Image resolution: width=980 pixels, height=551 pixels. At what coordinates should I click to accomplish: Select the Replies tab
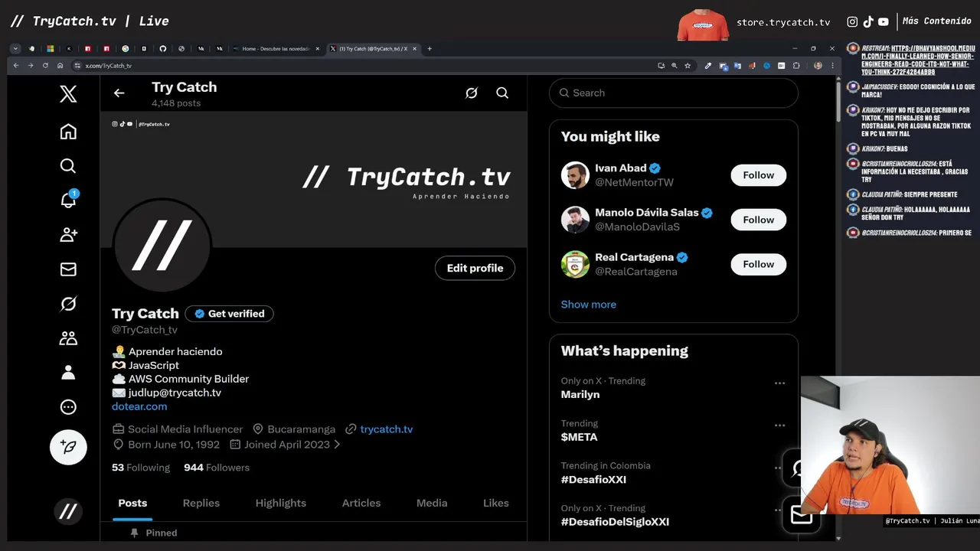[201, 503]
